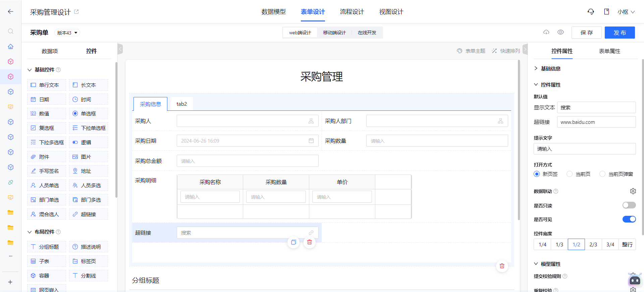Switch to 数据模型 tab
Viewport: 644px width, 292px height.
pyautogui.click(x=274, y=12)
